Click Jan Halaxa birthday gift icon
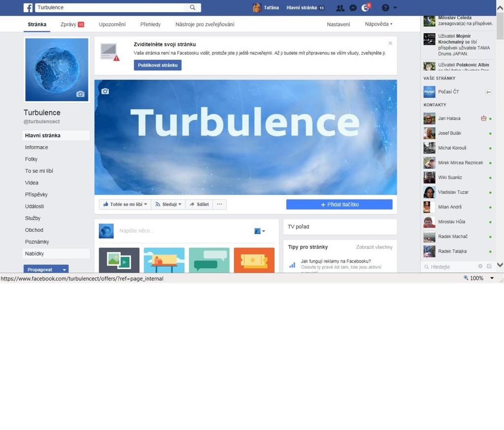The width and height of the screenshot is (504, 430). [x=483, y=118]
